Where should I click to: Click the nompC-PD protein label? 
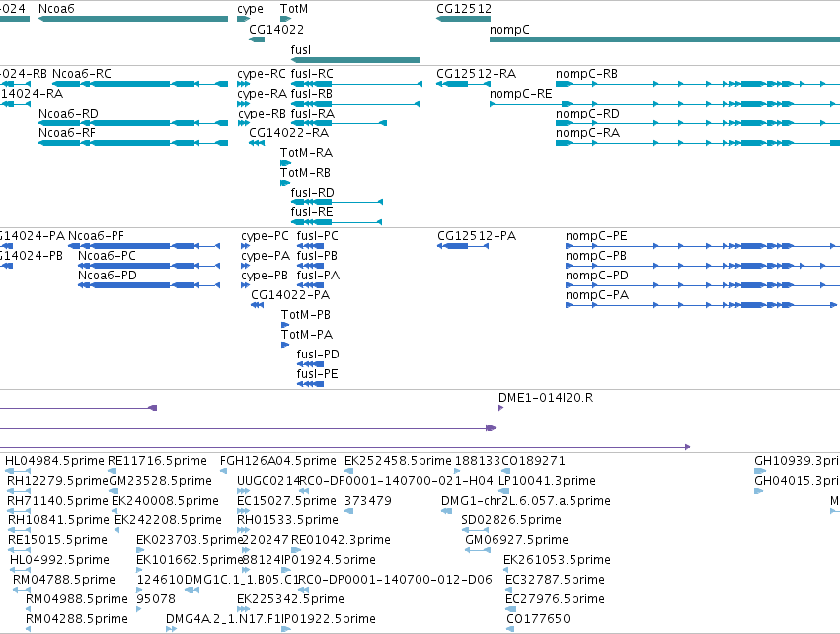click(x=597, y=276)
